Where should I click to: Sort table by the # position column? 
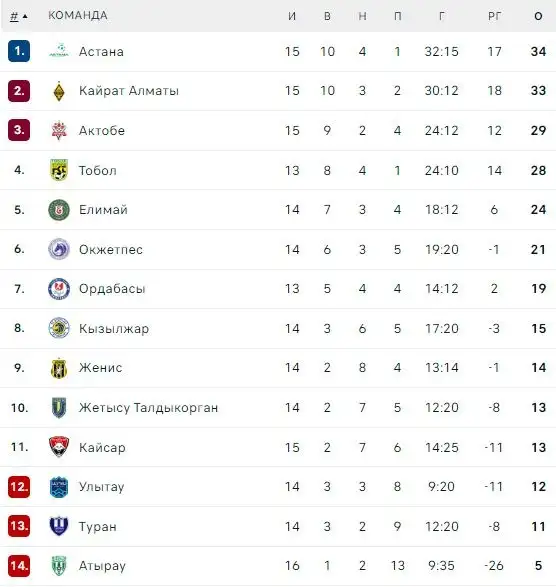[18, 16]
